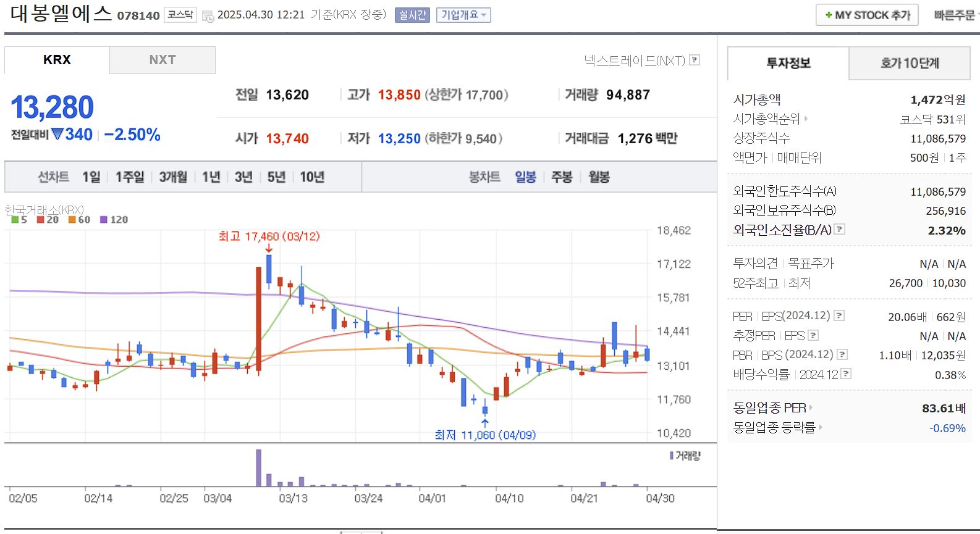The image size is (980, 534).
Task: Open help icon next to 추정PER EPS
Action: [x=813, y=335]
